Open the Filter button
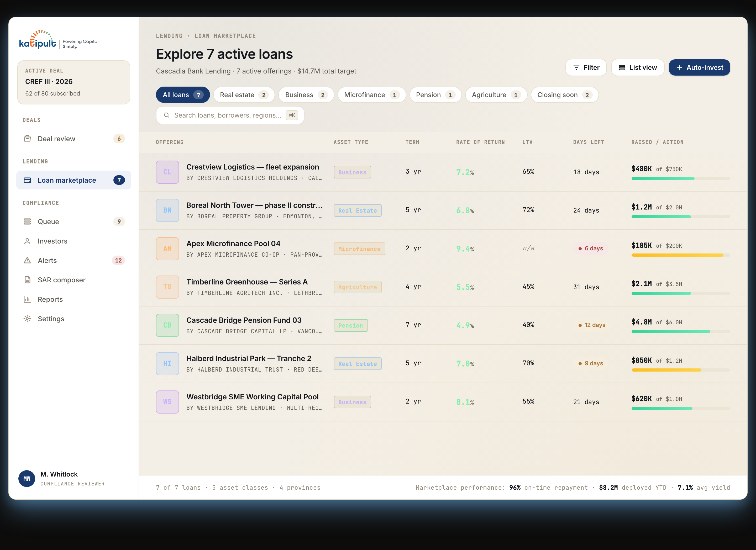756x550 pixels. 586,68
